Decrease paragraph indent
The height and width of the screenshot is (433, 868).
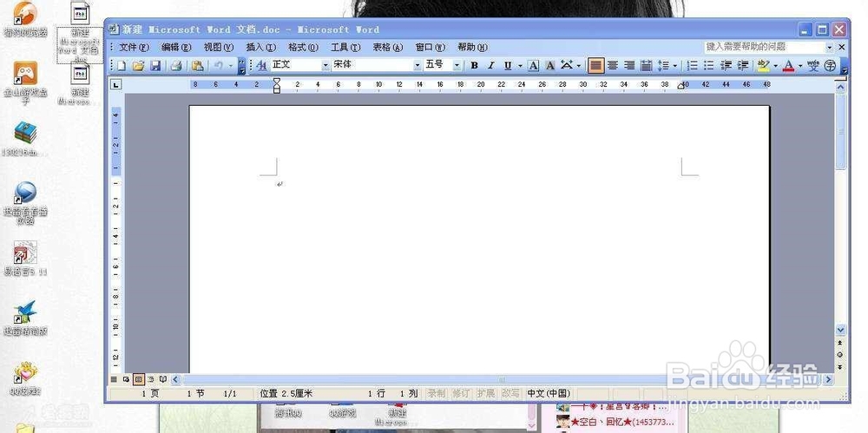pyautogui.click(x=727, y=66)
